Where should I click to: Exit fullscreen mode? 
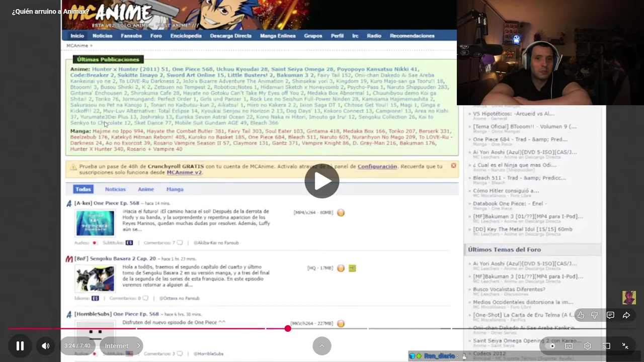pyautogui.click(x=625, y=346)
